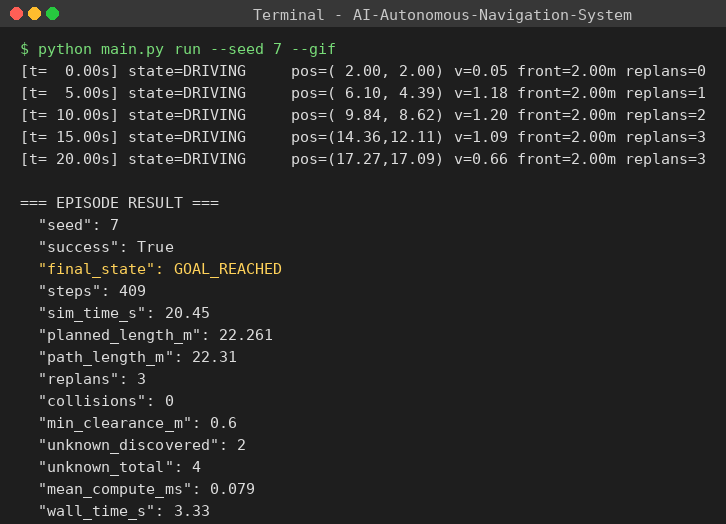Click the "planned_length_m": 22.261 line
This screenshot has width=726, height=524.
(x=156, y=335)
